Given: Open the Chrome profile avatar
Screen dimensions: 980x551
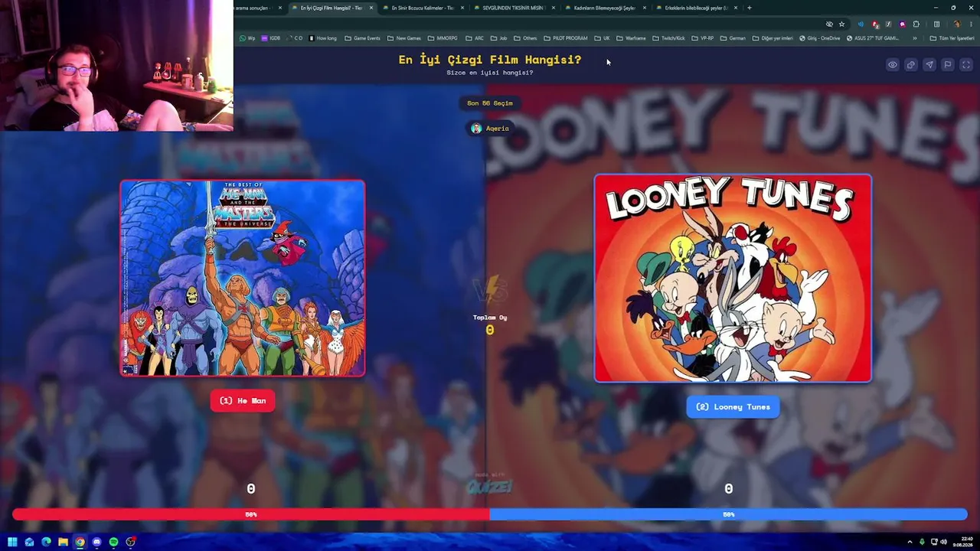Looking at the screenshot, I should [956, 24].
